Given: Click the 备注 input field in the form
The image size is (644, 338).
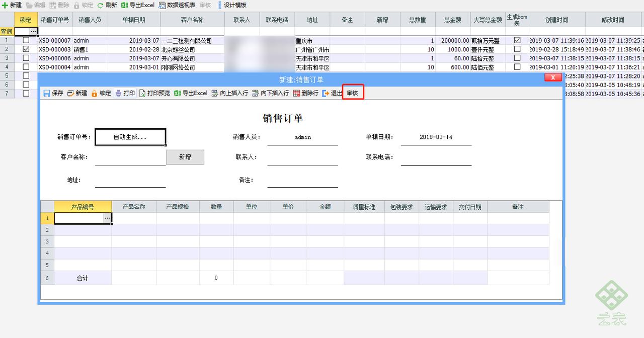Looking at the screenshot, I should tap(302, 180).
